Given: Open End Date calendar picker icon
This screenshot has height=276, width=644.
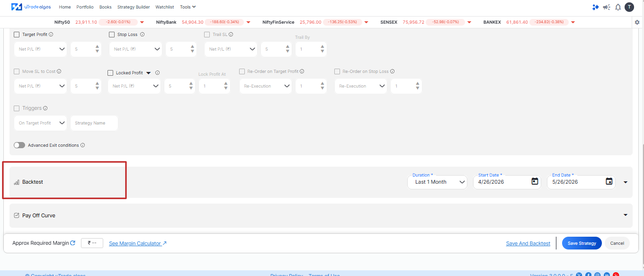Looking at the screenshot, I should coord(609,181).
